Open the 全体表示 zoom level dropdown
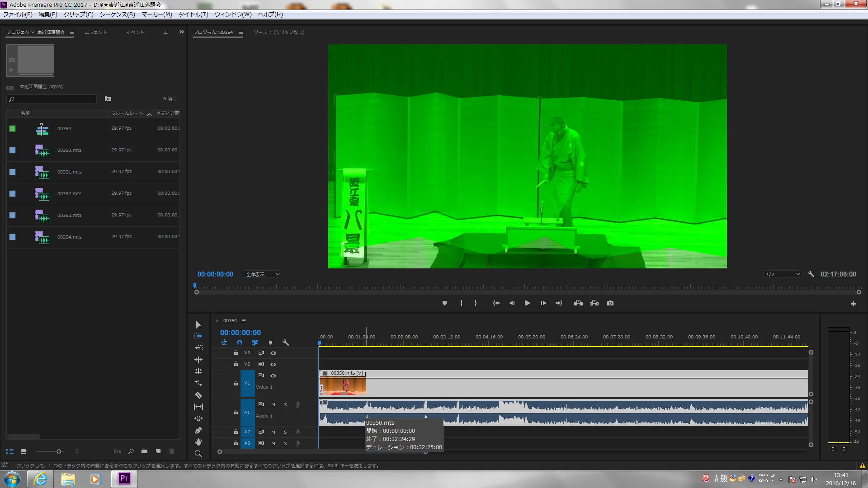868x488 pixels. [x=263, y=274]
